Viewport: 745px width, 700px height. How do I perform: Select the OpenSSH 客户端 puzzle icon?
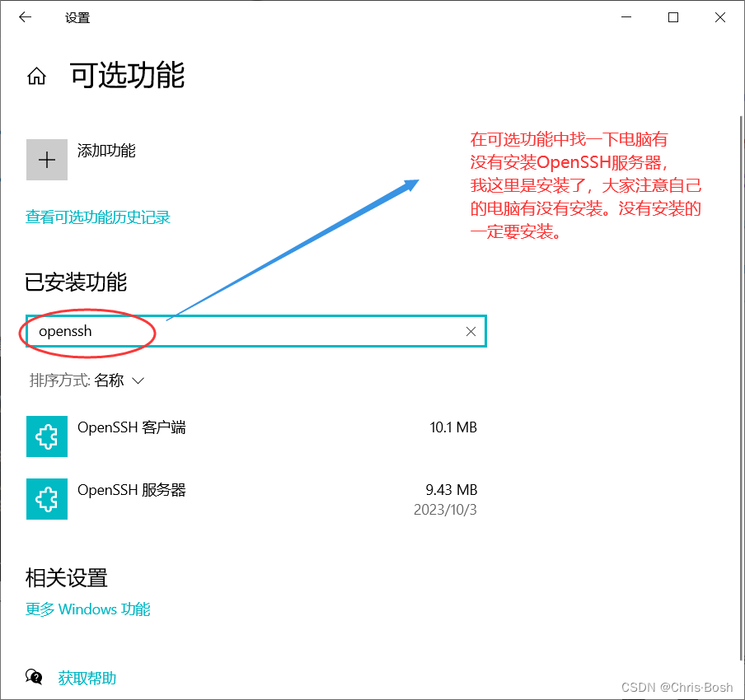(46, 436)
